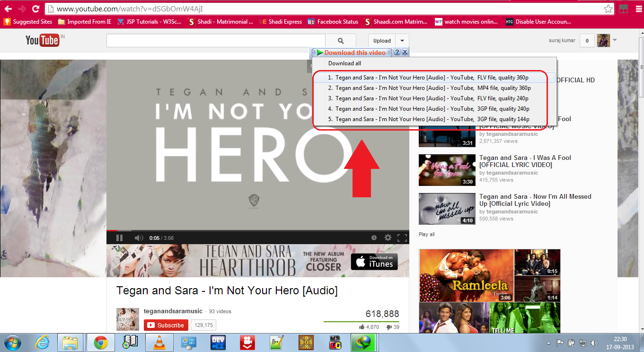Seek using the video progress bar
644x352 pixels.
tap(258, 231)
